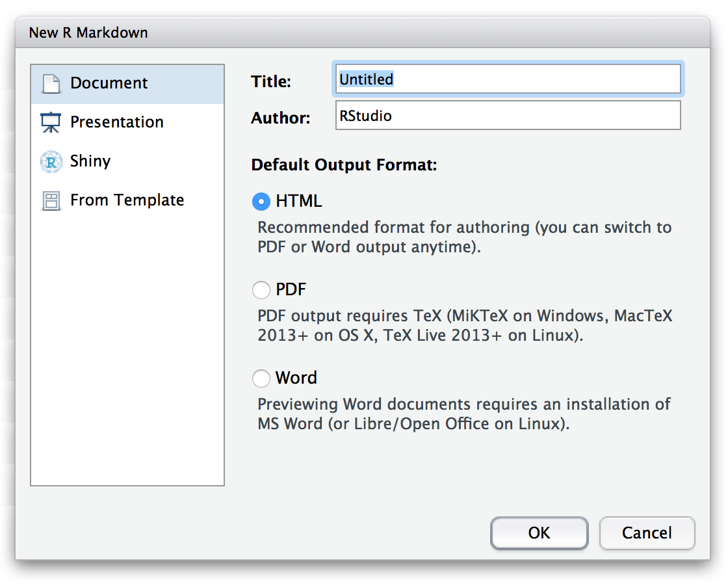Screen dimensions: 728x584
Task: Click the HTML format label text
Action: coord(298,201)
